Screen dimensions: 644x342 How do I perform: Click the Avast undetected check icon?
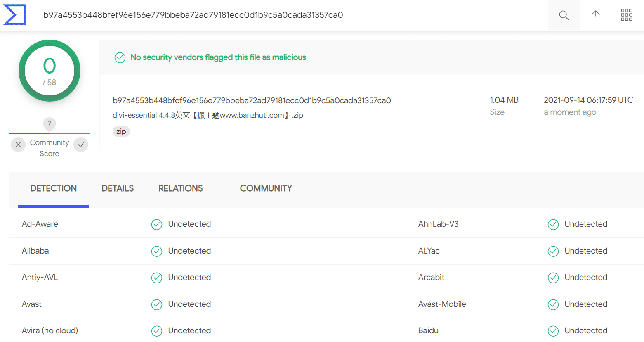(157, 304)
